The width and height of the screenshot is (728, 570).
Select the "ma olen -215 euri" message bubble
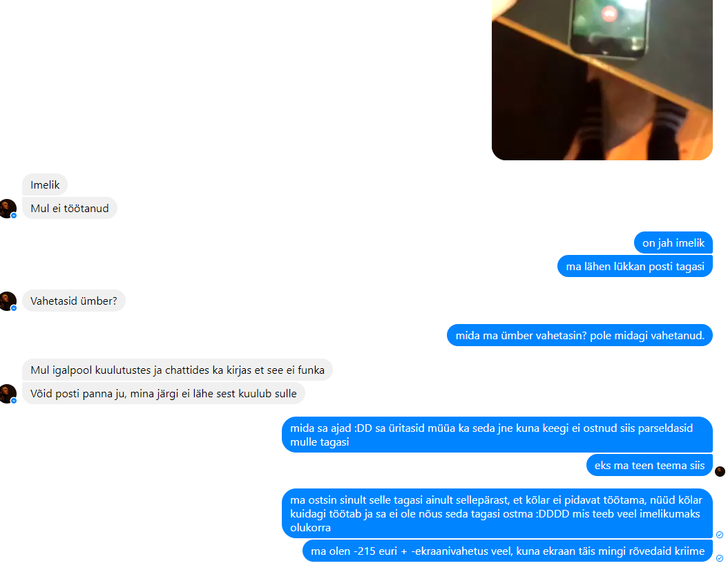coord(508,551)
